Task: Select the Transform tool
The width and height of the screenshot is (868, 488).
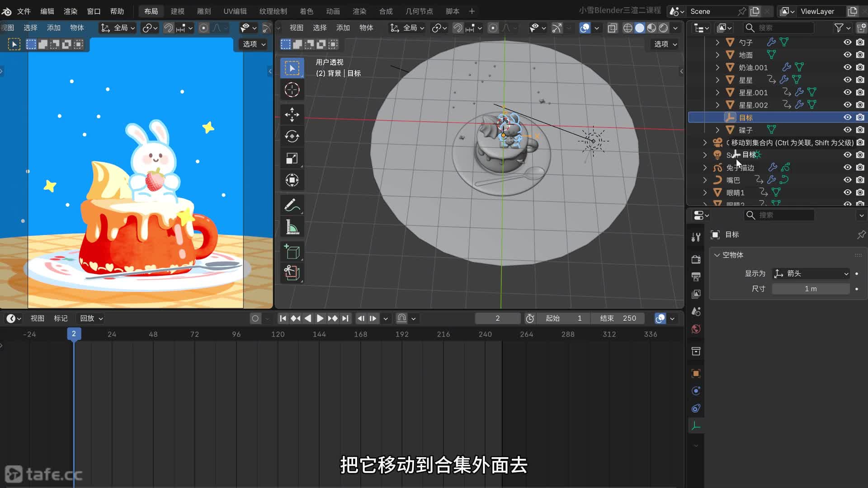Action: pyautogui.click(x=292, y=180)
